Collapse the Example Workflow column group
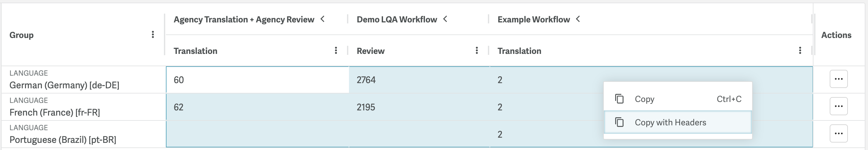The height and width of the screenshot is (150, 868). [x=578, y=19]
